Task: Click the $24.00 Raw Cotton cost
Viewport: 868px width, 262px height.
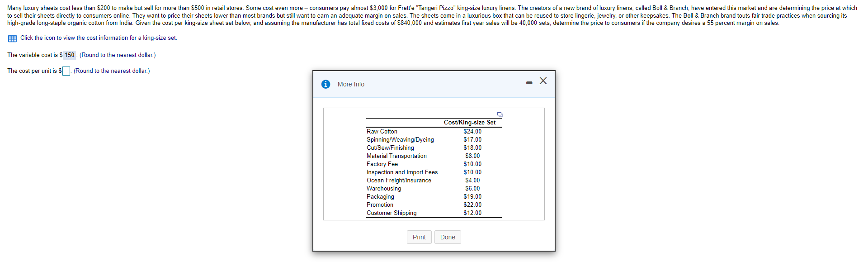Action: click(472, 132)
